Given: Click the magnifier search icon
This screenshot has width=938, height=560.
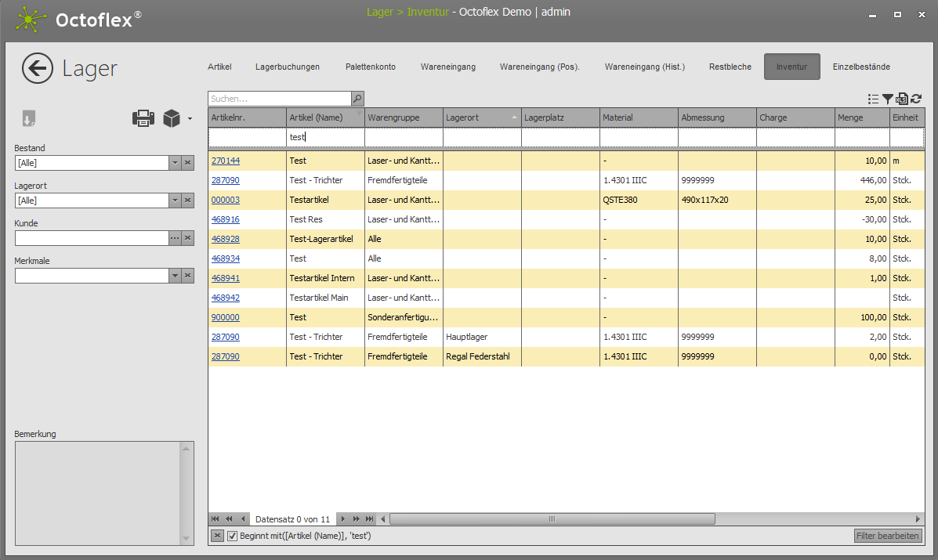Looking at the screenshot, I should point(357,99).
